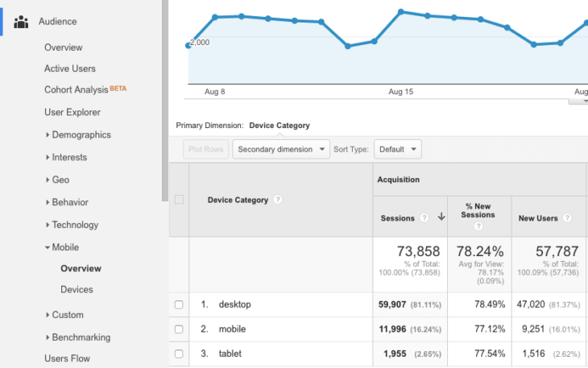Check the tablet row checkbox

pos(179,354)
